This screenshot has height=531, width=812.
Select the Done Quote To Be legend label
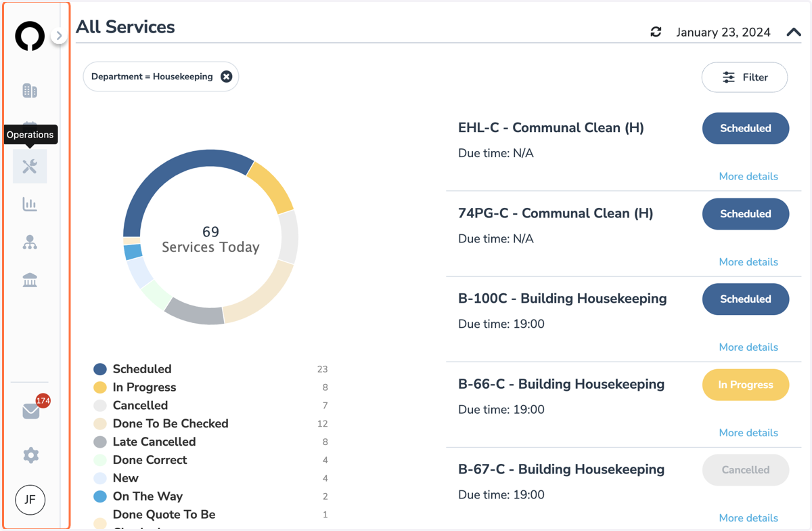[164, 515]
